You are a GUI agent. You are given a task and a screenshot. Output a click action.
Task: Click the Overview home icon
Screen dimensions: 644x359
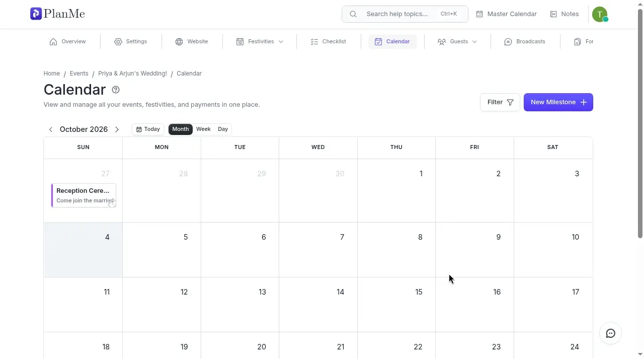[x=53, y=42]
